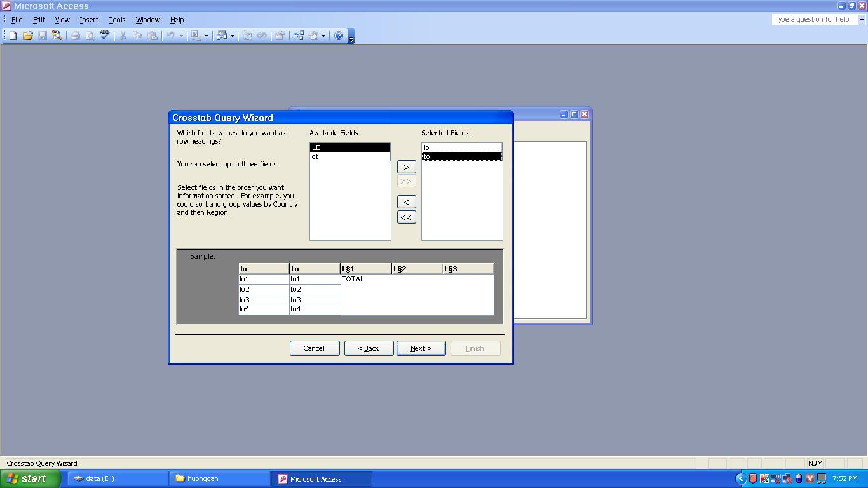Click the to4 cell in sample

click(315, 309)
